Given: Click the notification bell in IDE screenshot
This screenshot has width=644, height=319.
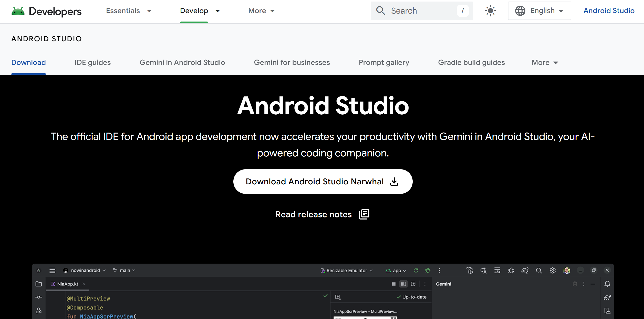Looking at the screenshot, I should click(607, 284).
